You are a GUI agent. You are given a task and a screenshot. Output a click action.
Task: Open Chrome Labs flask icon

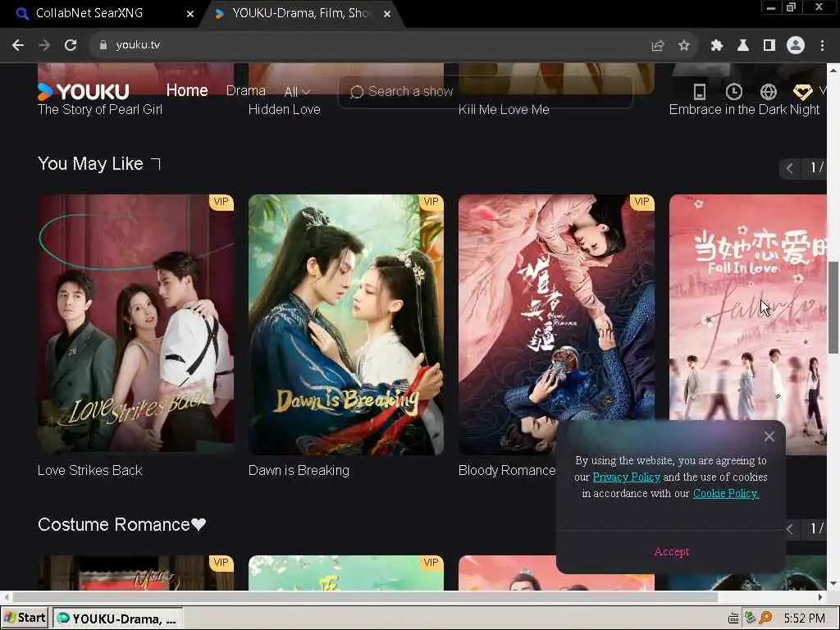point(743,45)
